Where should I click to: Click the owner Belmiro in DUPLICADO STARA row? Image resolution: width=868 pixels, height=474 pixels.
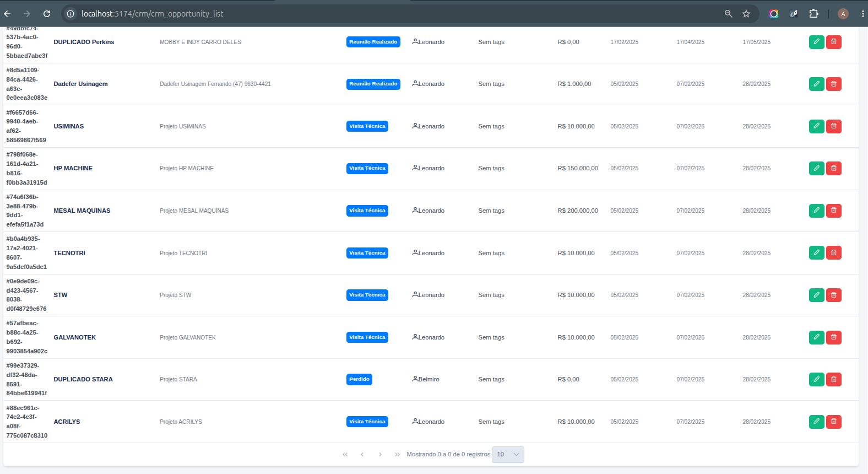426,379
